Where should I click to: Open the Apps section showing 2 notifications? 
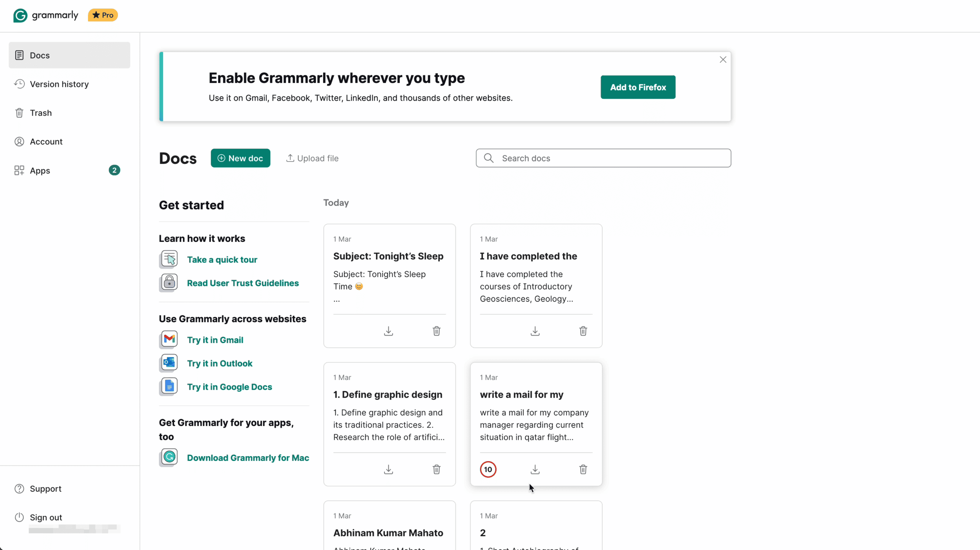(x=40, y=170)
